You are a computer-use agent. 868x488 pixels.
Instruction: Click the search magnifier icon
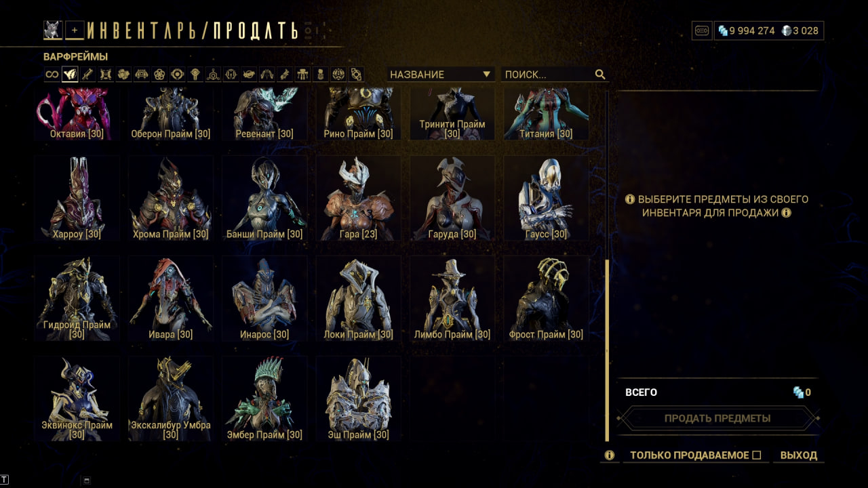[x=599, y=75]
